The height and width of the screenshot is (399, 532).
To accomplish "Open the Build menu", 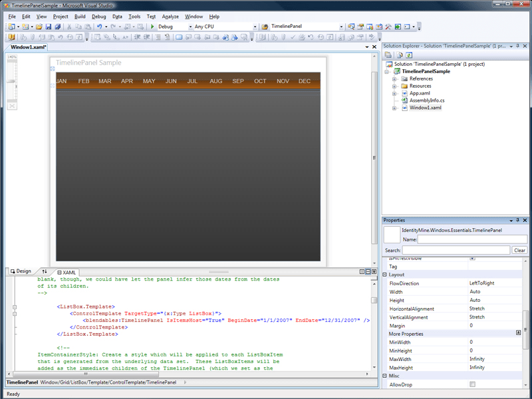I will [80, 16].
